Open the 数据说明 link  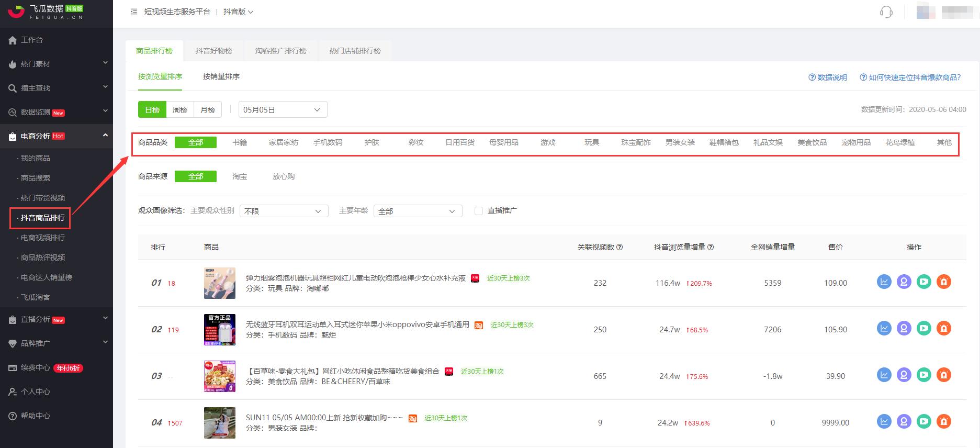pyautogui.click(x=828, y=77)
